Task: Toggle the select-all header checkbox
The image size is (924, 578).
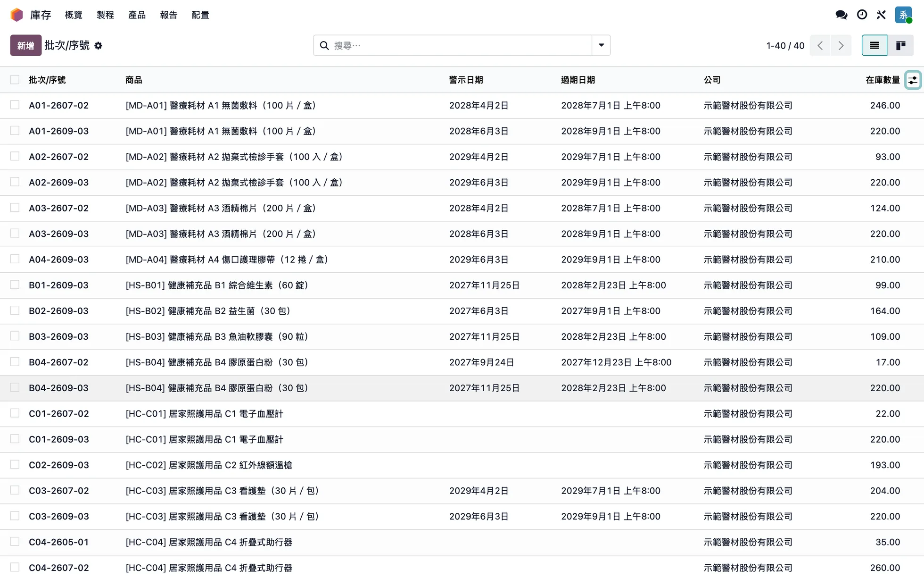Action: [x=15, y=80]
